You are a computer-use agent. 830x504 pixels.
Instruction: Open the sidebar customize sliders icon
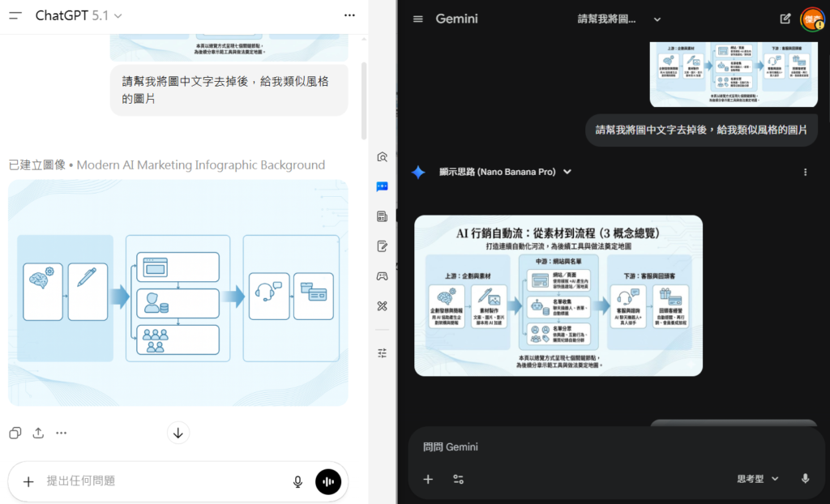382,352
